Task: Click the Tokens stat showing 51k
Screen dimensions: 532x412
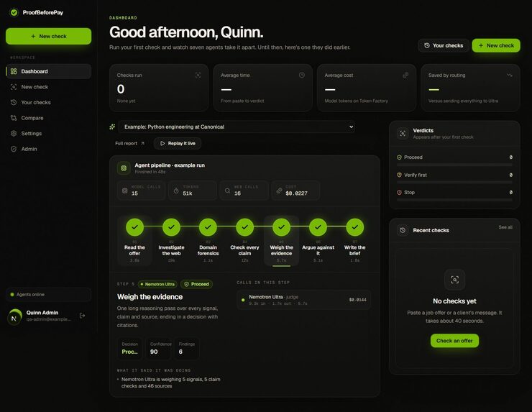Action: [193, 191]
